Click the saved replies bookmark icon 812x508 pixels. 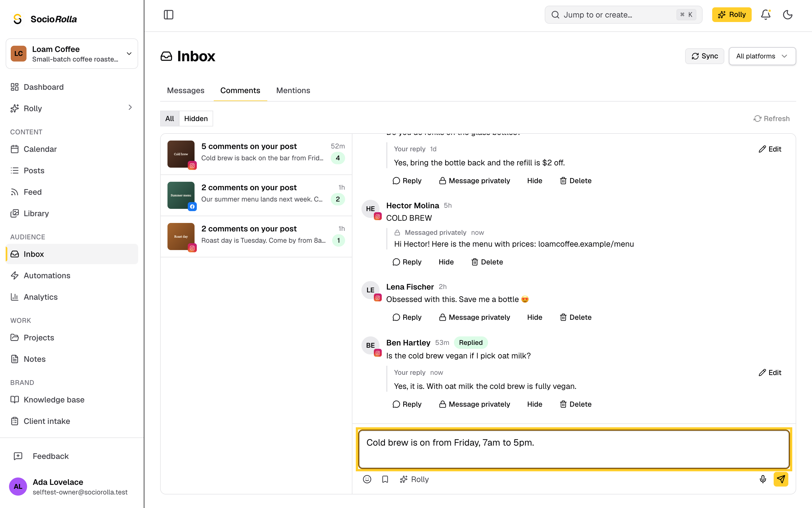[385, 479]
